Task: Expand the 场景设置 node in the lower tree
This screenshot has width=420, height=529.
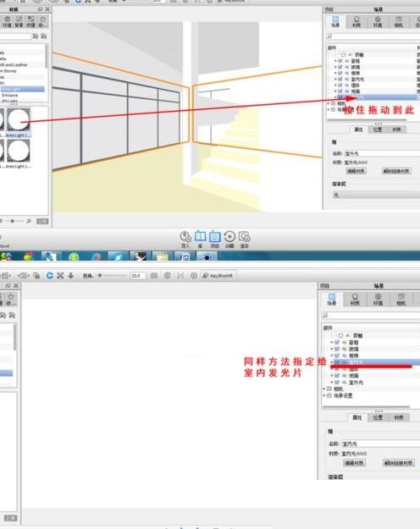Action: (x=324, y=395)
